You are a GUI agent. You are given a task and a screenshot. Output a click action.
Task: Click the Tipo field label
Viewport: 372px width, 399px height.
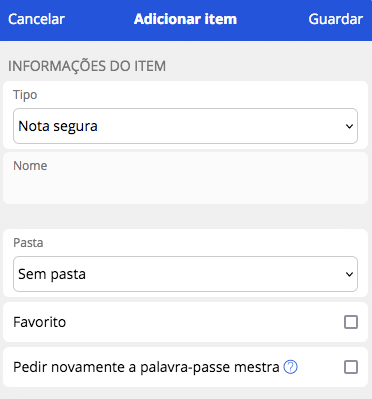click(25, 95)
